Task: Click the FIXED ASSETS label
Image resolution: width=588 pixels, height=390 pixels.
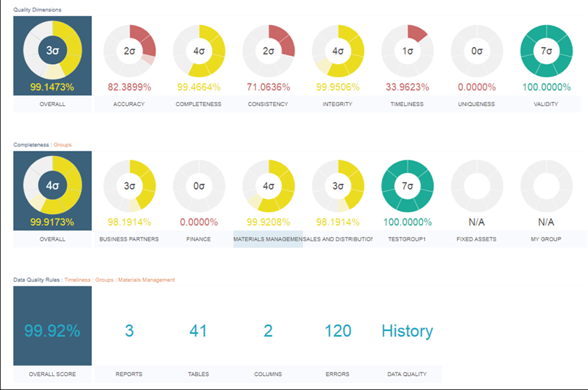Action: 476,239
